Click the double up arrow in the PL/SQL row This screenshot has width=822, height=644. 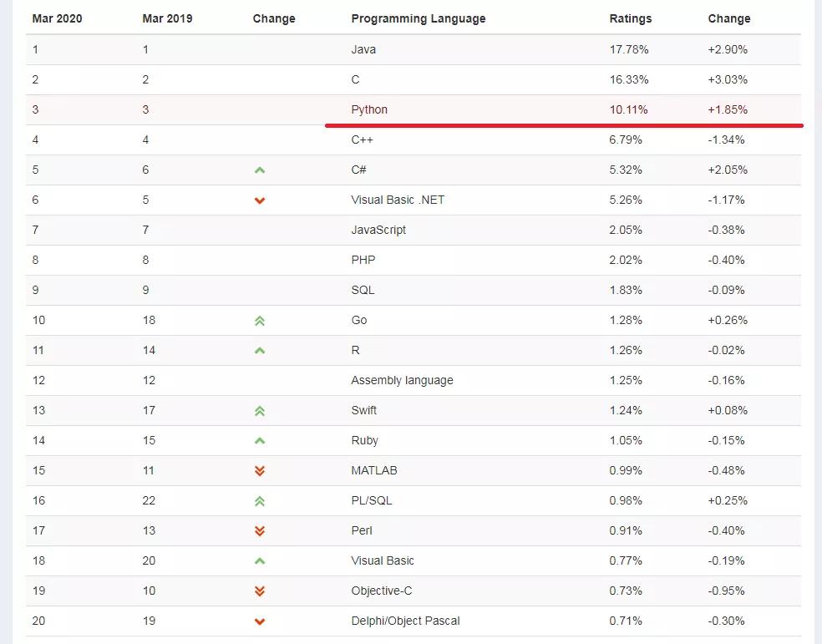pos(260,501)
